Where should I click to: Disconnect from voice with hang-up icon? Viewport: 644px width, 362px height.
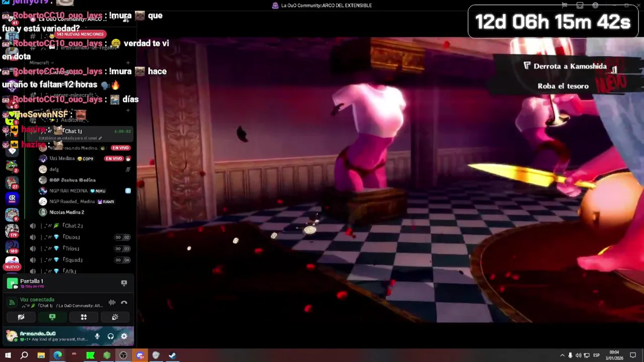(124, 303)
